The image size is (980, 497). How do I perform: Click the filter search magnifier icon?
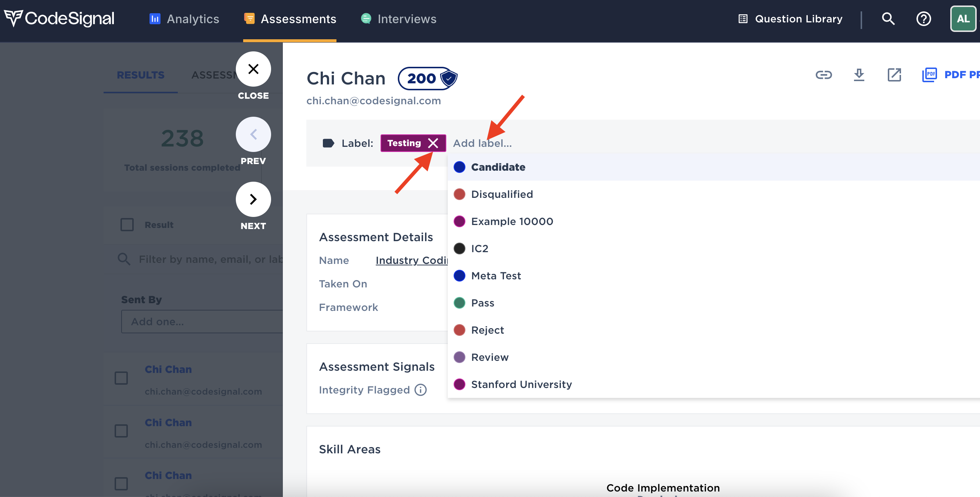pyautogui.click(x=124, y=260)
